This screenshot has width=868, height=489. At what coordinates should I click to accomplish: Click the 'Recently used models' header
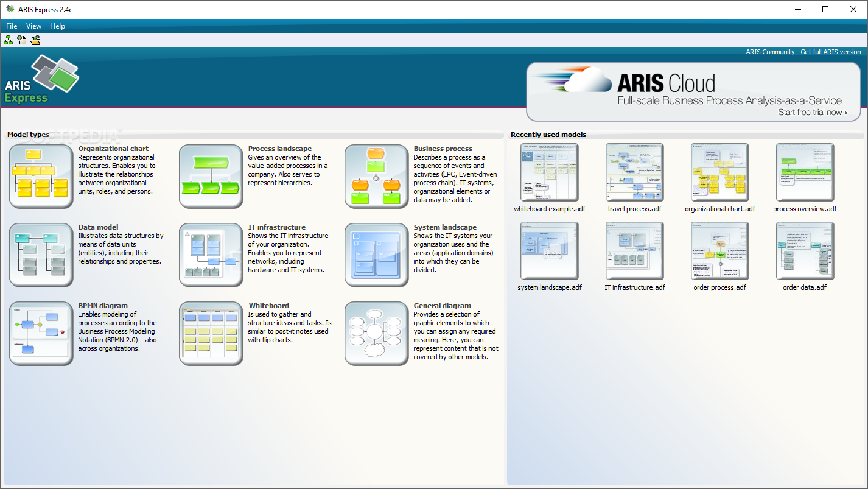click(548, 135)
